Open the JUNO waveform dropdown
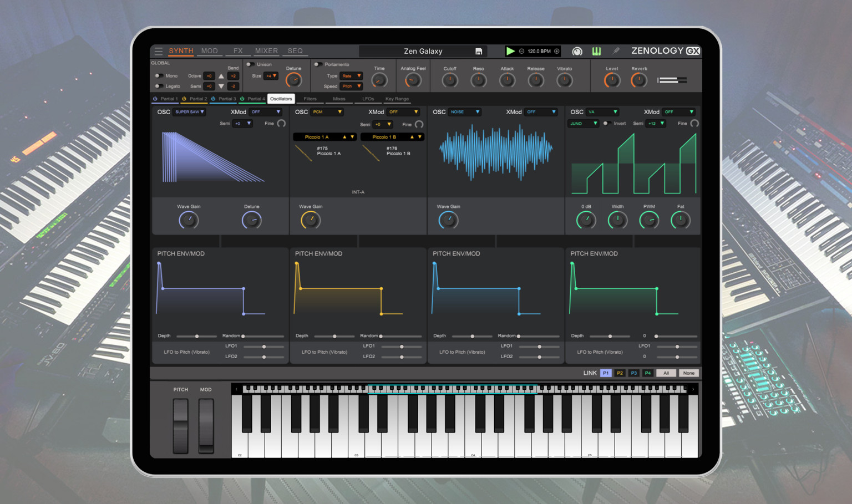The height and width of the screenshot is (504, 852). (584, 124)
